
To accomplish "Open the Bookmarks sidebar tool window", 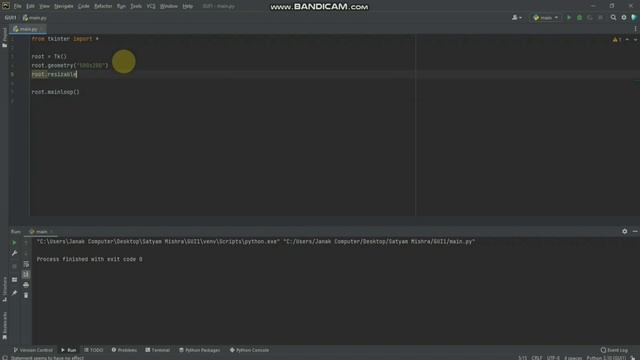I will pyautogui.click(x=4, y=325).
